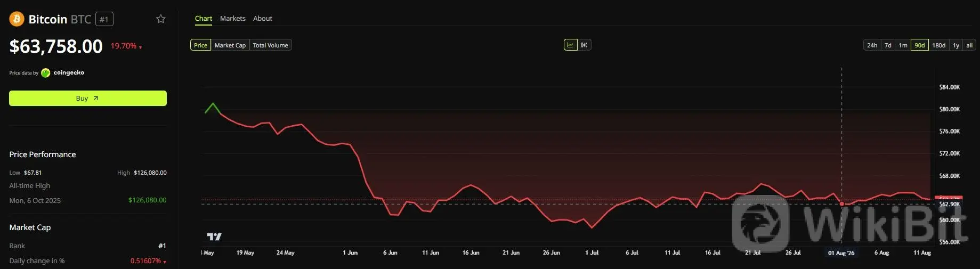Click the CoinGecko logo icon

click(x=46, y=73)
